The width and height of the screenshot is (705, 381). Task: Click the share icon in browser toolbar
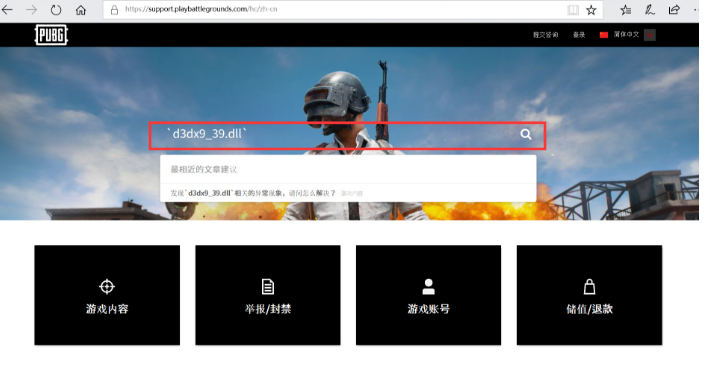[674, 9]
